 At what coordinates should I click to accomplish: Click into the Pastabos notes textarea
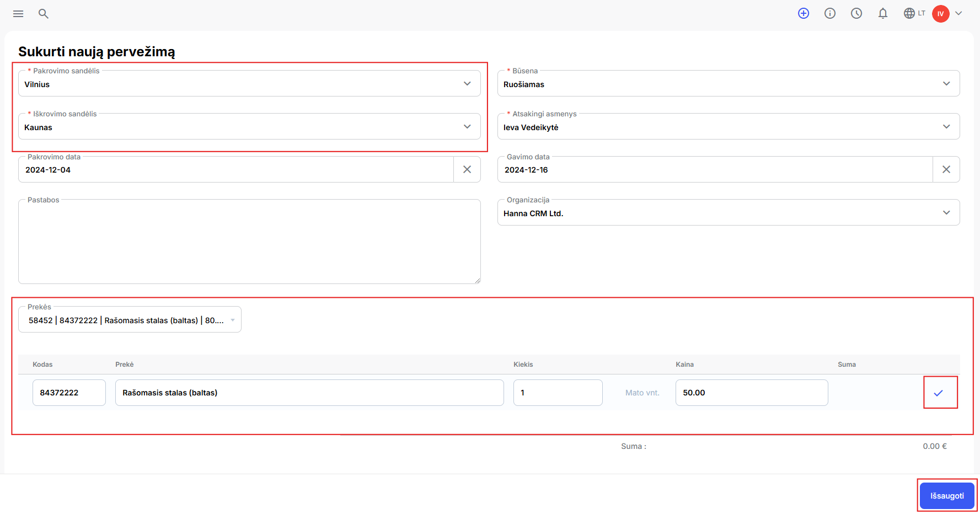click(x=249, y=242)
